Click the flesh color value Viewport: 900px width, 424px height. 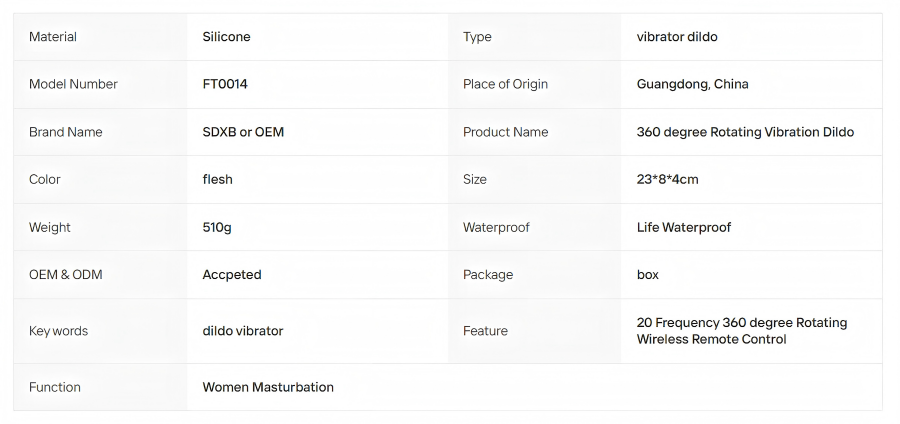pos(218,180)
